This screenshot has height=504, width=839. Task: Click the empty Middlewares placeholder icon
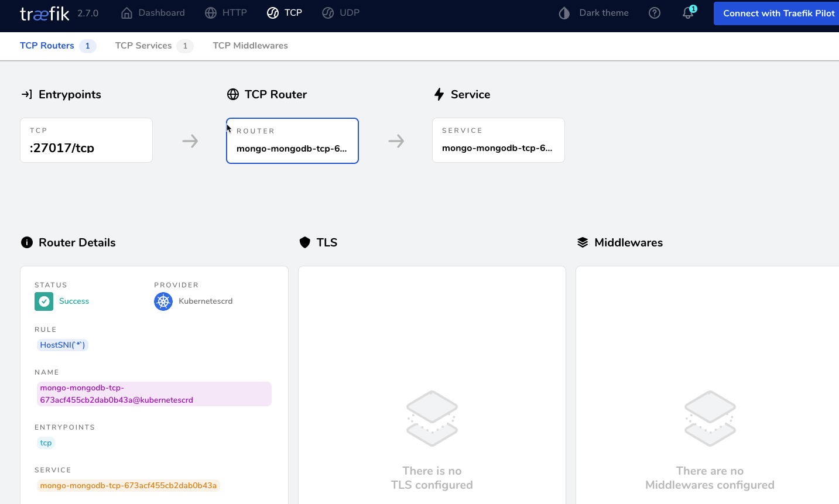coord(710,419)
